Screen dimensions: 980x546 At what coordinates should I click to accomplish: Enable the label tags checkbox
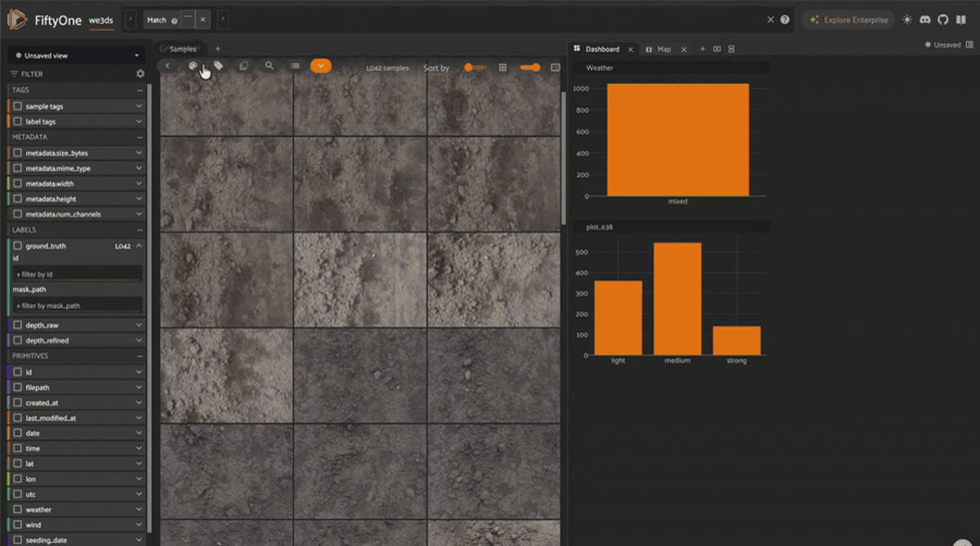(17, 122)
